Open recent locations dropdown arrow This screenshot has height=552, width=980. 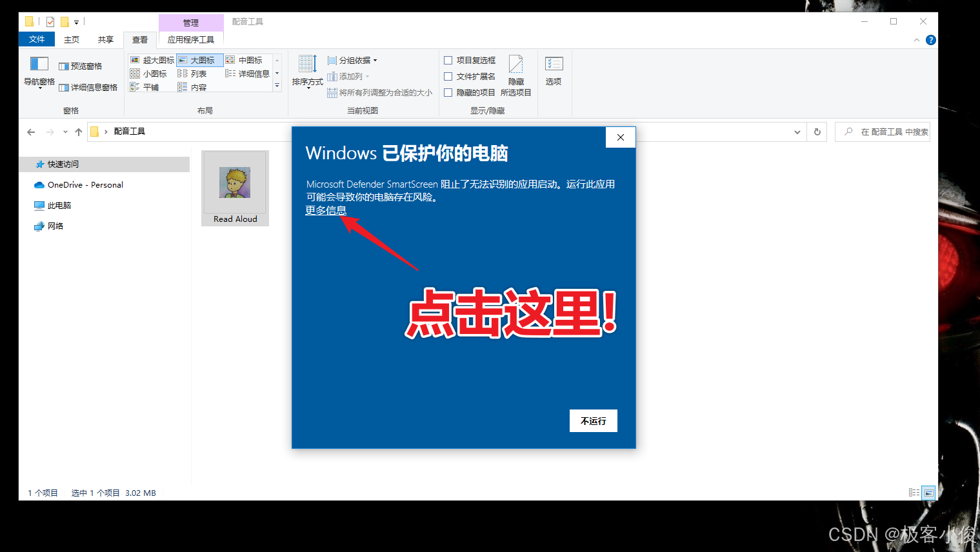(65, 132)
